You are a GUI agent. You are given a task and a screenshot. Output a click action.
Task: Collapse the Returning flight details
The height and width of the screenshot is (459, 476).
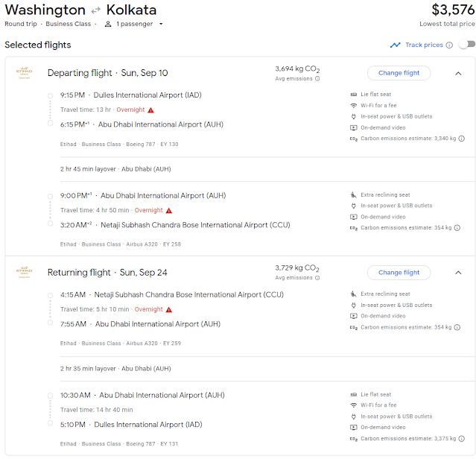click(x=457, y=273)
